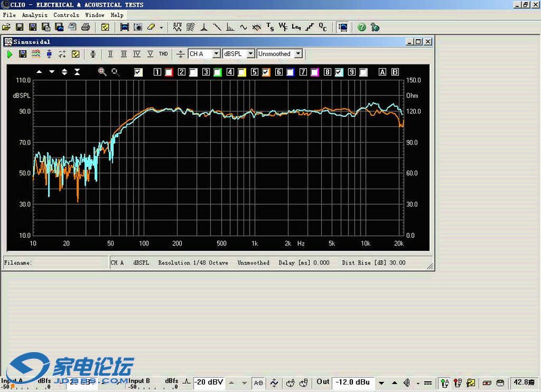Open the dBSPL units dropdown

[250, 54]
